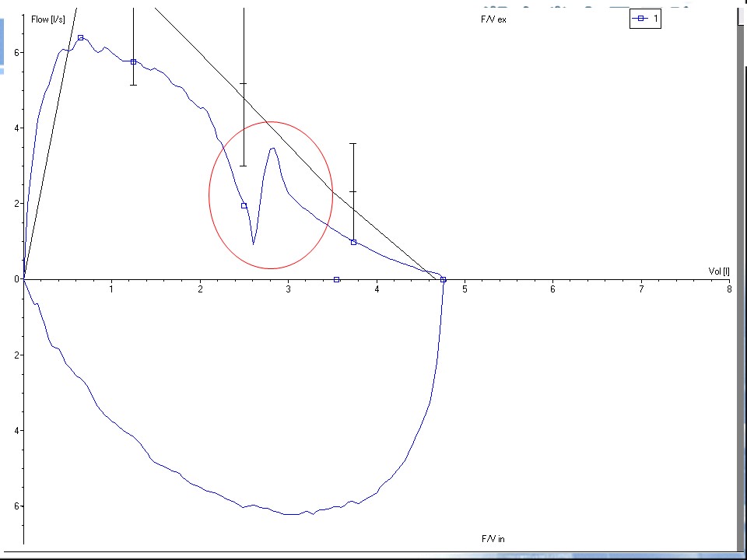Select curve marker on error bar near volume 3.75
Viewport: 747px width, 560px height.
[x=353, y=242]
